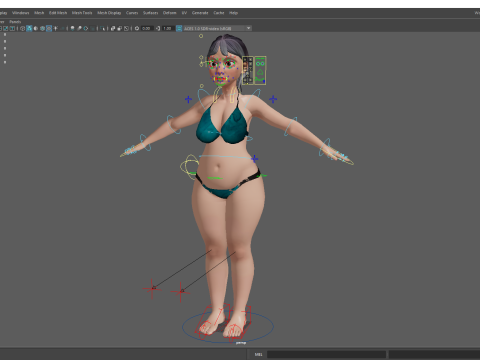This screenshot has width=480, height=360.
Task: Open the UV menu
Action: pyautogui.click(x=184, y=13)
